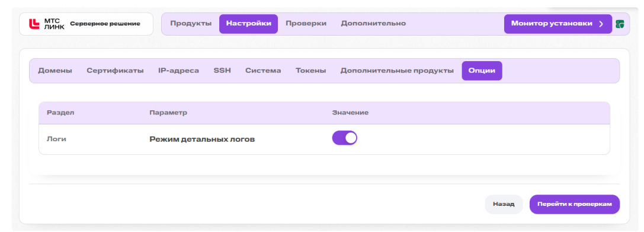The height and width of the screenshot is (232, 644).
Task: Click the Логи row in options table
Action: click(324, 139)
